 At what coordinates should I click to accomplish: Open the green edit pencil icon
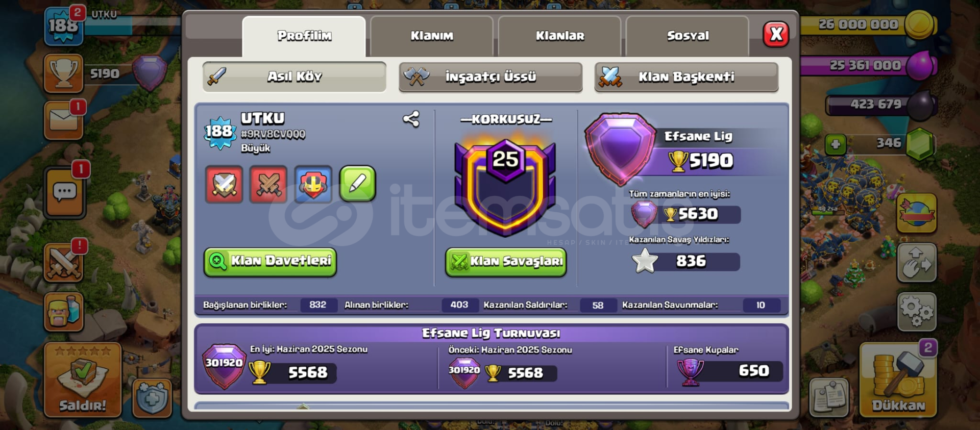click(x=357, y=184)
